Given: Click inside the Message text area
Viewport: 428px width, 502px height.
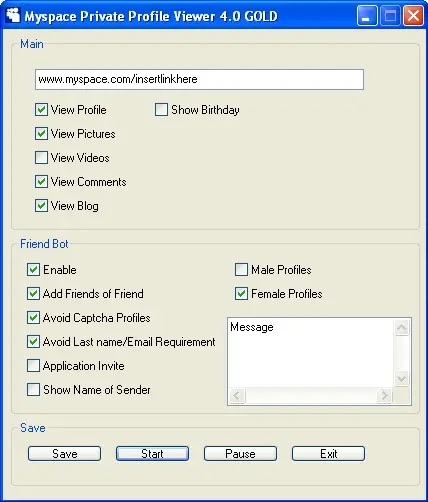Looking at the screenshot, I should pos(311,353).
